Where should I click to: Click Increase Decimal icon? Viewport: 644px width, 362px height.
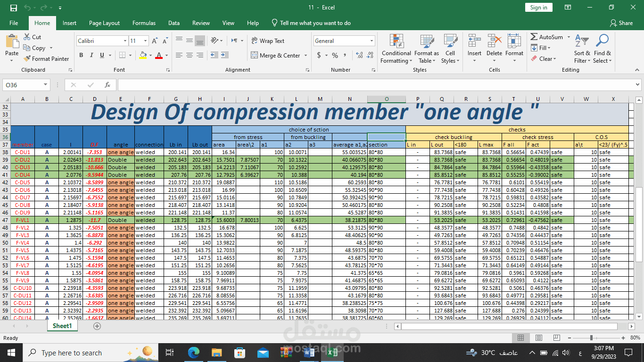click(x=360, y=55)
